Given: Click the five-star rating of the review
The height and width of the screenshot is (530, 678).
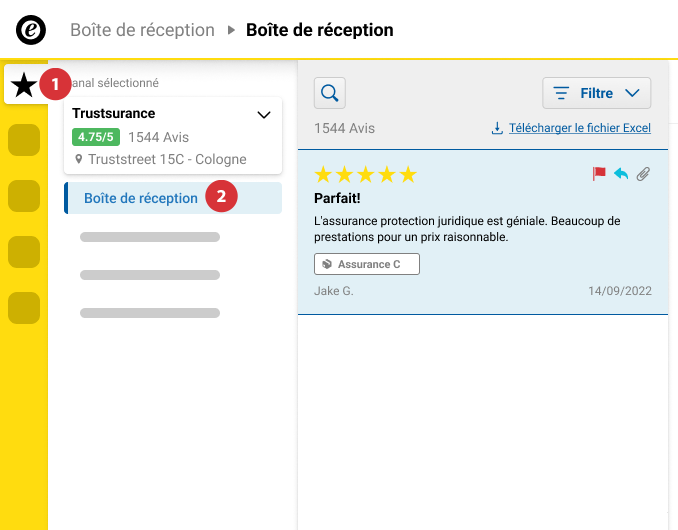Looking at the screenshot, I should pyautogui.click(x=365, y=175).
